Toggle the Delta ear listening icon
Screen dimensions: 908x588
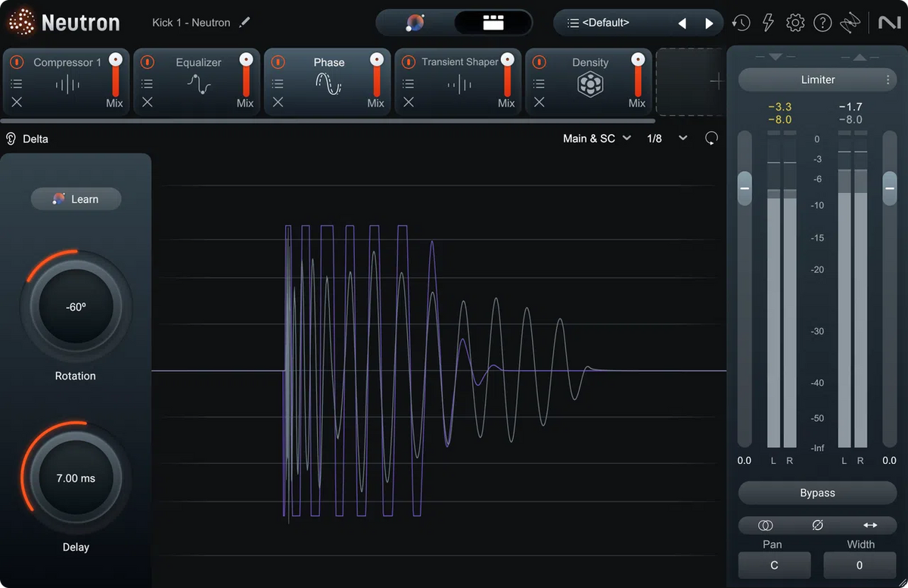(11, 138)
